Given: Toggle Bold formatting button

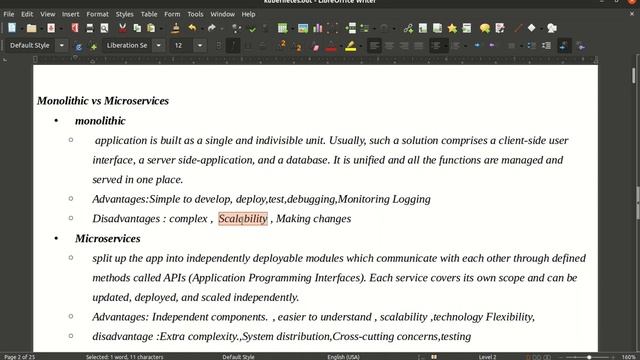Looking at the screenshot, I should 219,46.
